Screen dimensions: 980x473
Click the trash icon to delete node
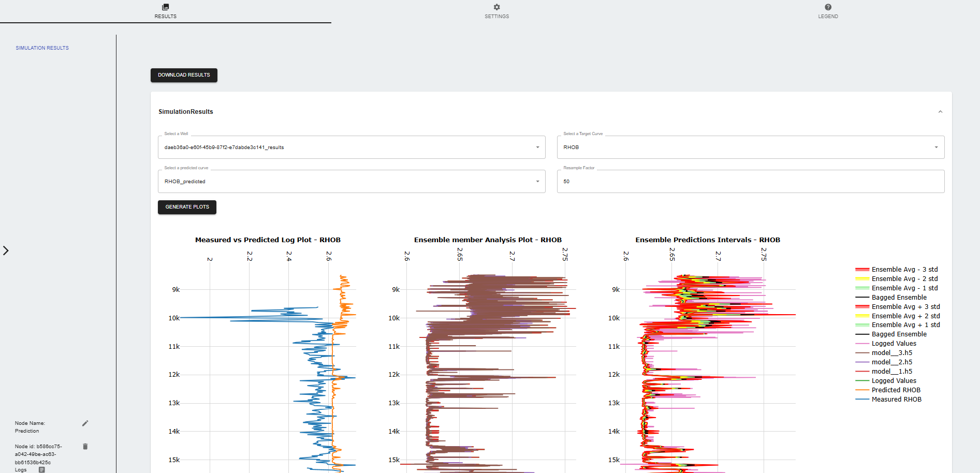coord(85,446)
